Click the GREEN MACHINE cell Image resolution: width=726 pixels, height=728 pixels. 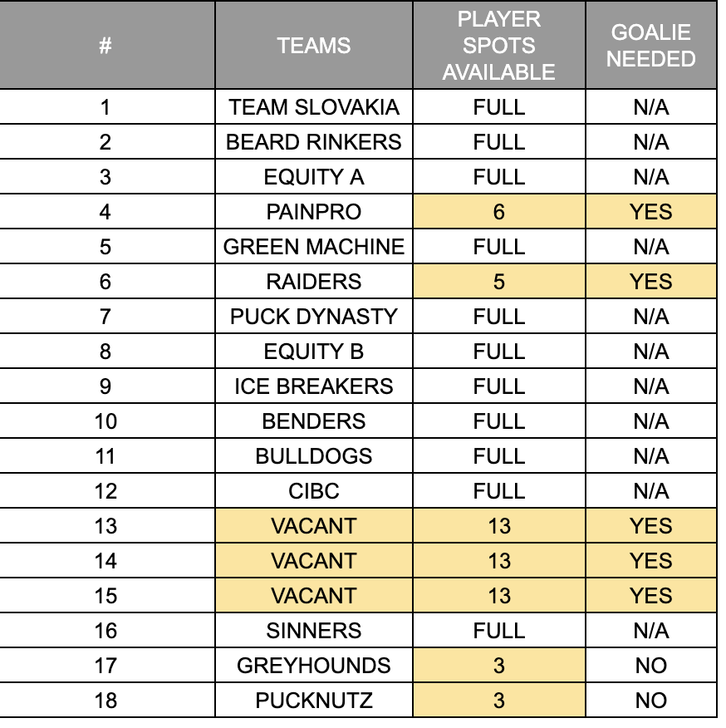click(314, 247)
